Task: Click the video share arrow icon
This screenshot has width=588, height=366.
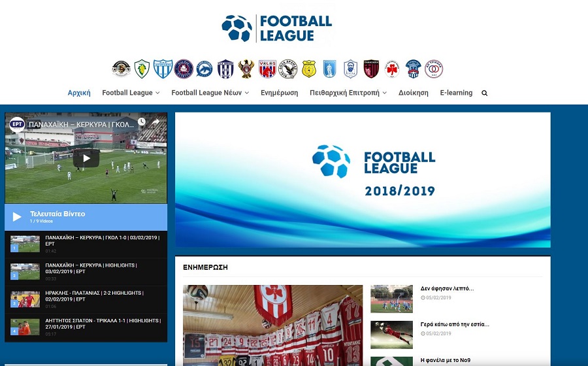Action: tap(155, 122)
